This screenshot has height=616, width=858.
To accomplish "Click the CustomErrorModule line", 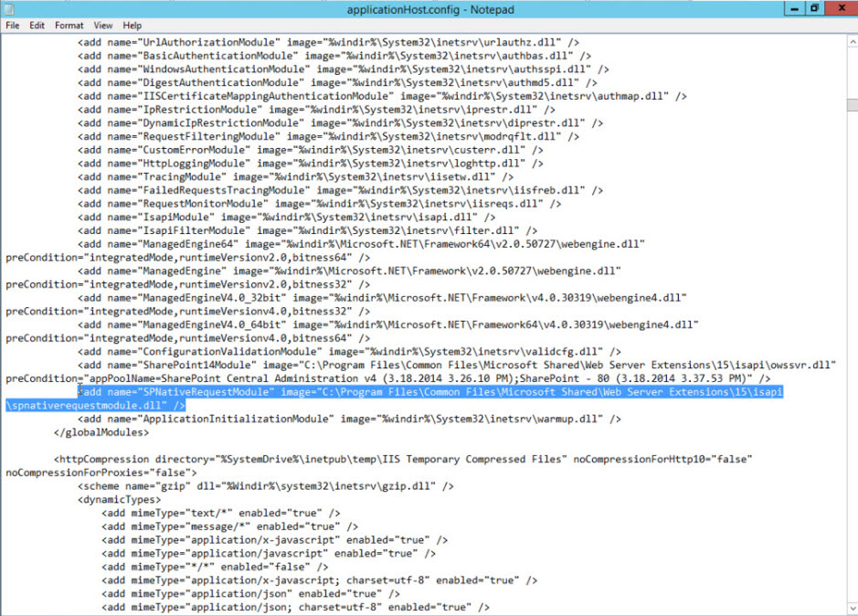I will (x=311, y=150).
